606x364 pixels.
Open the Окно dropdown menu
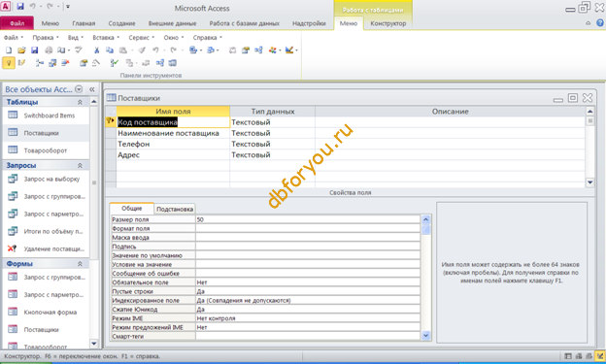tap(174, 38)
